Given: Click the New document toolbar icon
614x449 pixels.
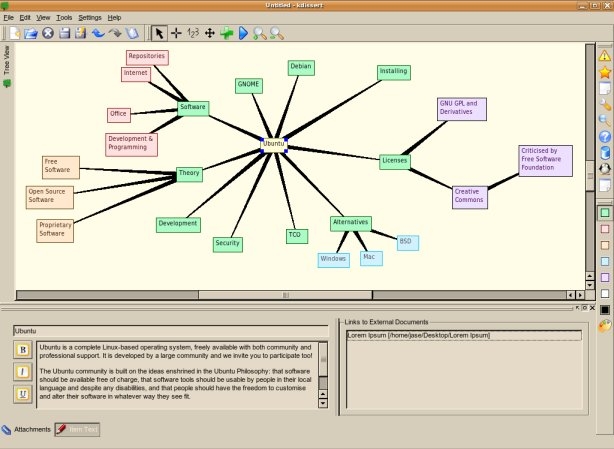Looking at the screenshot, I should [14, 33].
